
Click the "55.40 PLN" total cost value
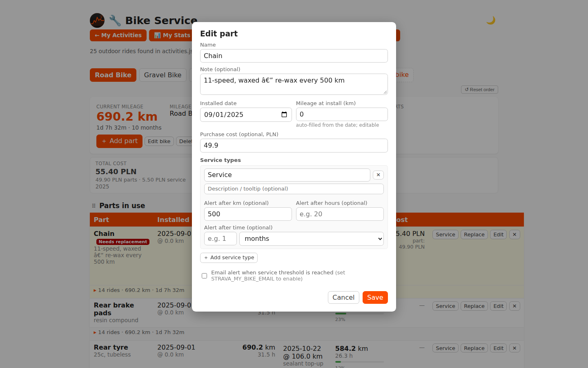pos(116,172)
